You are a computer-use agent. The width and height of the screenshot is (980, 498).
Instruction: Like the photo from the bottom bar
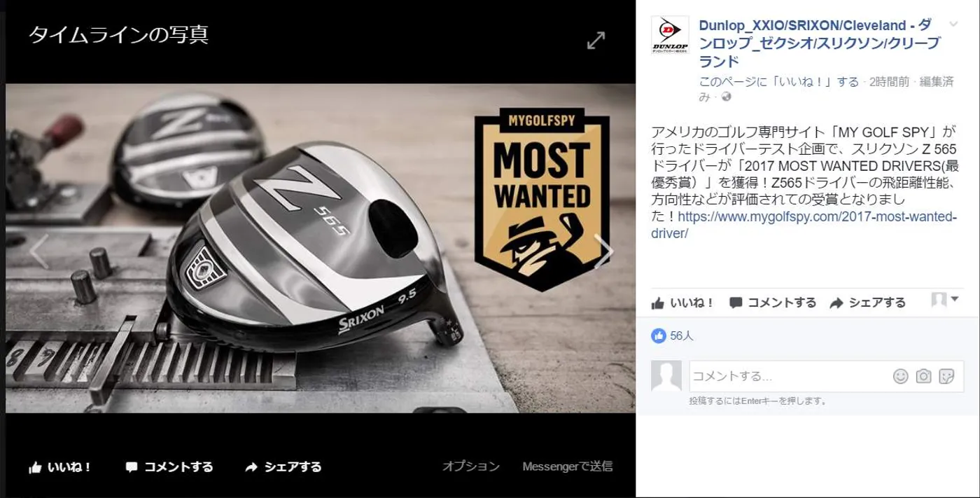[x=60, y=466]
